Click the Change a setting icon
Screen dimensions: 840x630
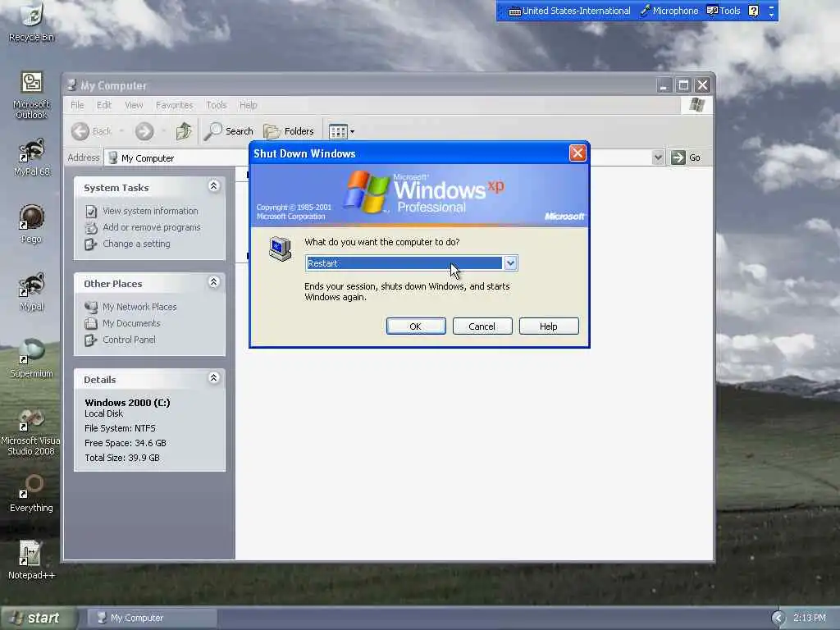(91, 244)
